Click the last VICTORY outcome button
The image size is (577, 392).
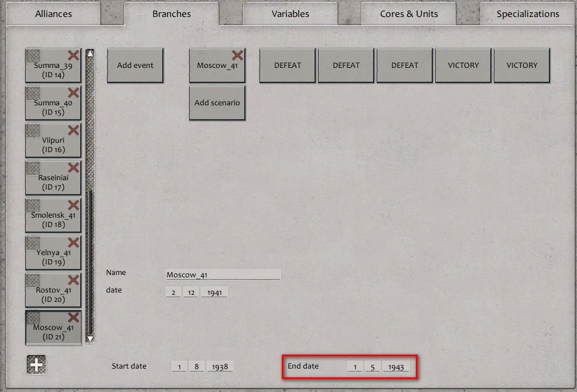click(x=522, y=66)
